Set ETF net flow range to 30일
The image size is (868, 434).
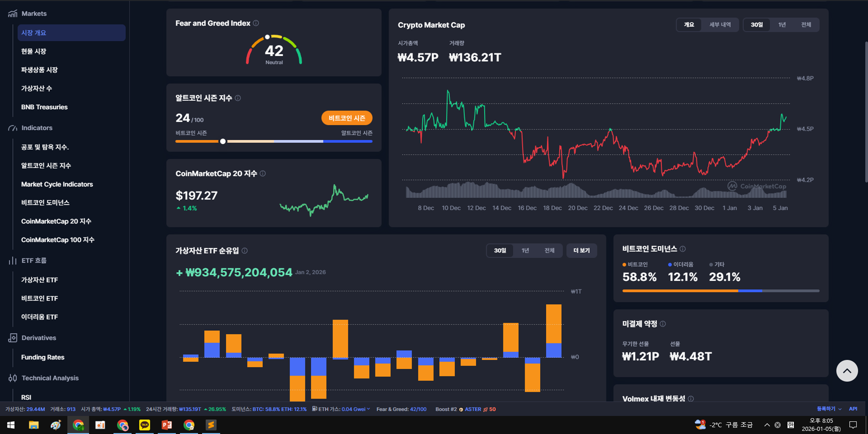click(500, 251)
